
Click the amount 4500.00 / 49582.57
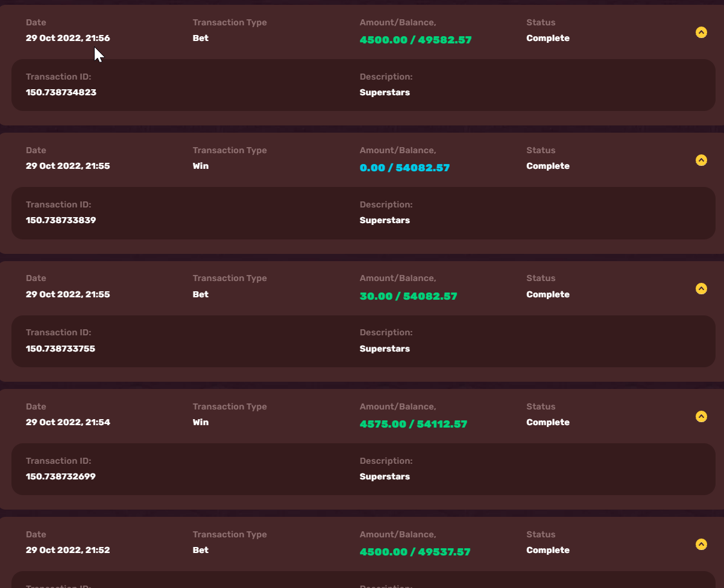(415, 40)
